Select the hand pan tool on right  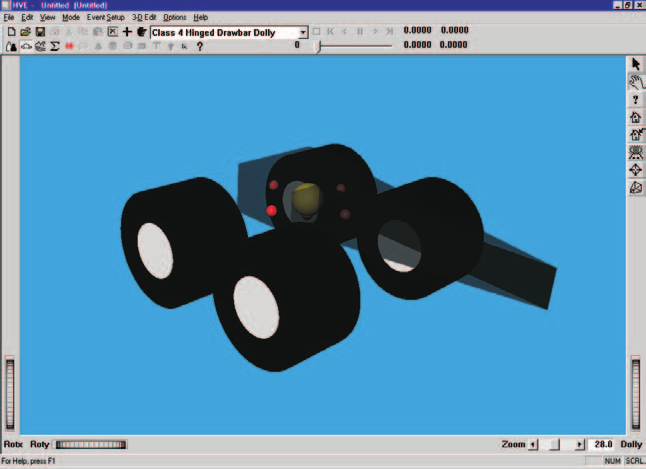[x=636, y=82]
